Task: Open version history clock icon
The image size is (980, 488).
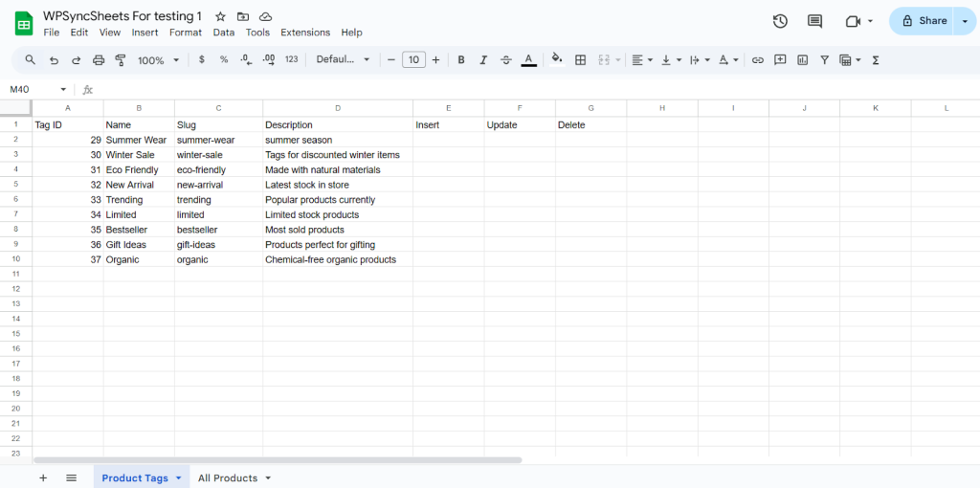Action: (x=780, y=21)
